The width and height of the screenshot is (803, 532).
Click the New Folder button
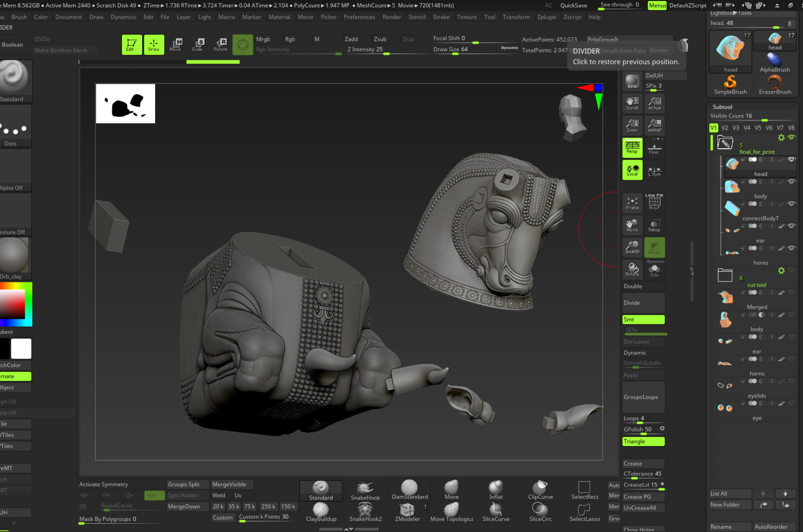pos(730,505)
